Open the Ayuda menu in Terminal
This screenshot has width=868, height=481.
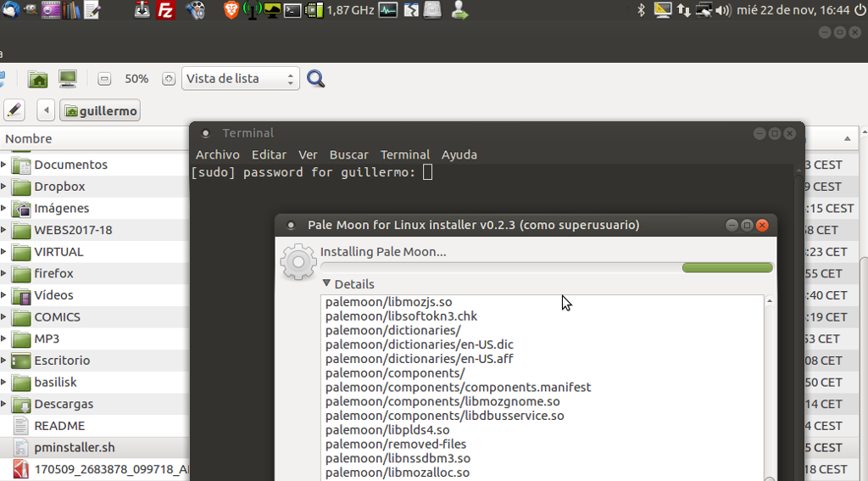pos(459,154)
